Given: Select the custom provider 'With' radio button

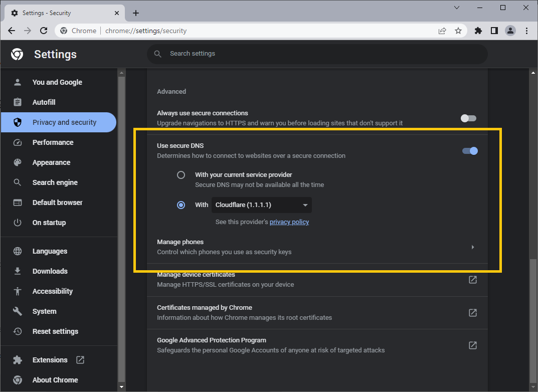Looking at the screenshot, I should tap(181, 205).
